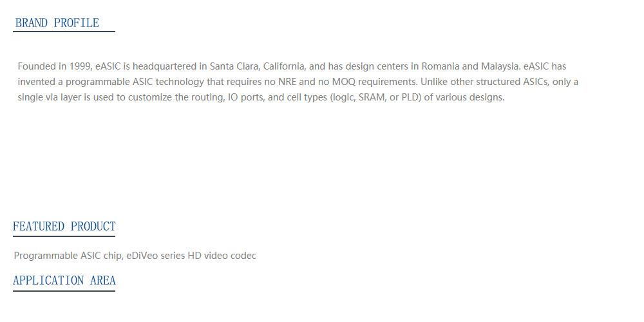Click the text Programmable ASIC chip
This screenshot has height=322, width=644.
pos(68,256)
